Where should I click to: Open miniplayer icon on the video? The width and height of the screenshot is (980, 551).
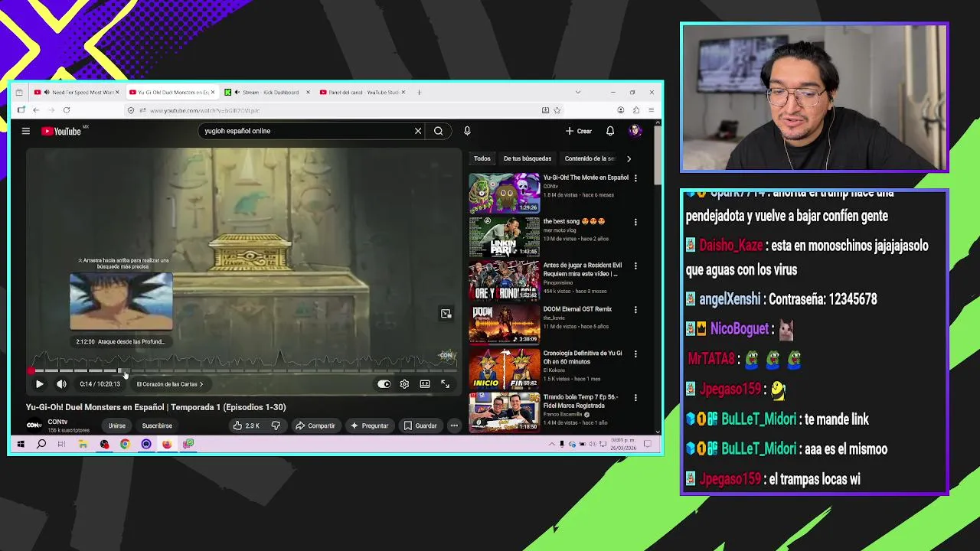tap(446, 314)
